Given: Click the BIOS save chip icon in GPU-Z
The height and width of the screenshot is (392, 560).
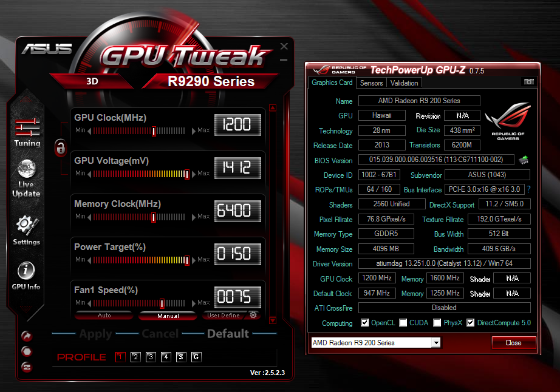Looking at the screenshot, I should 523,160.
